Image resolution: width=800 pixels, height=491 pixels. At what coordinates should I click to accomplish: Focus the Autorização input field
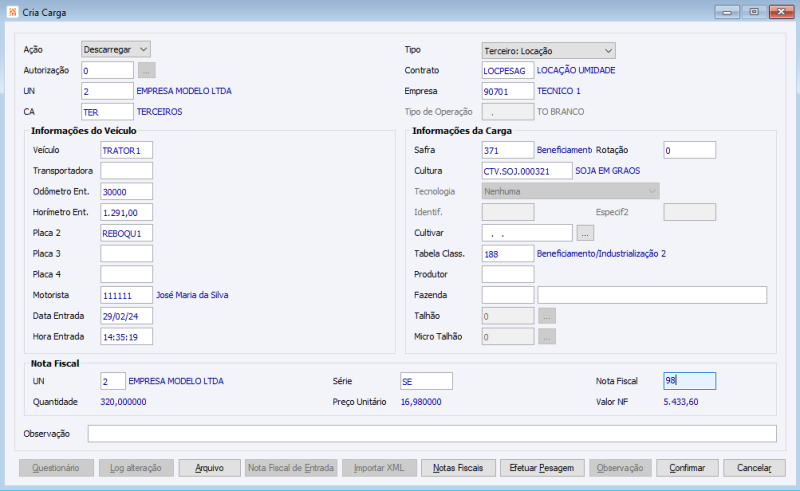107,70
